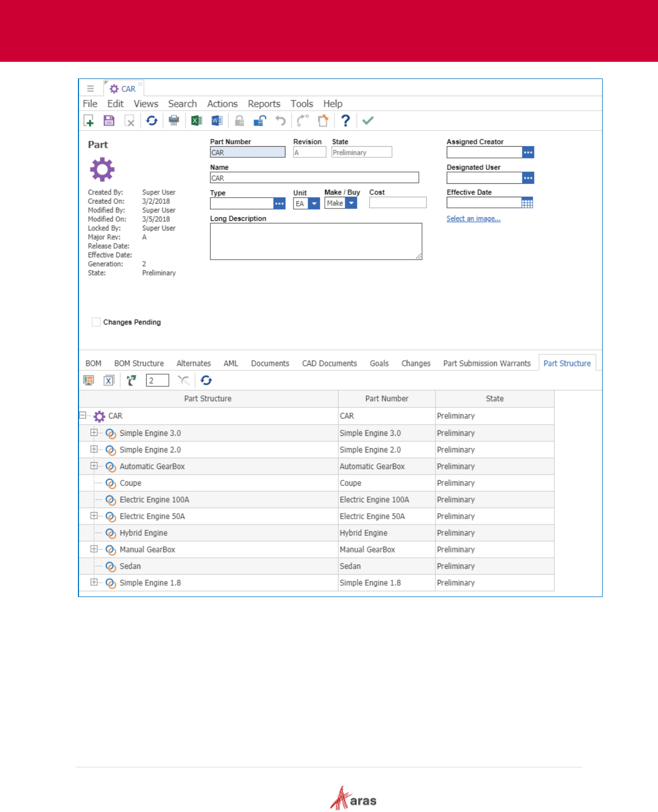This screenshot has height=812, width=658.
Task: Open the Effective Date calendar picker
Action: [x=527, y=203]
